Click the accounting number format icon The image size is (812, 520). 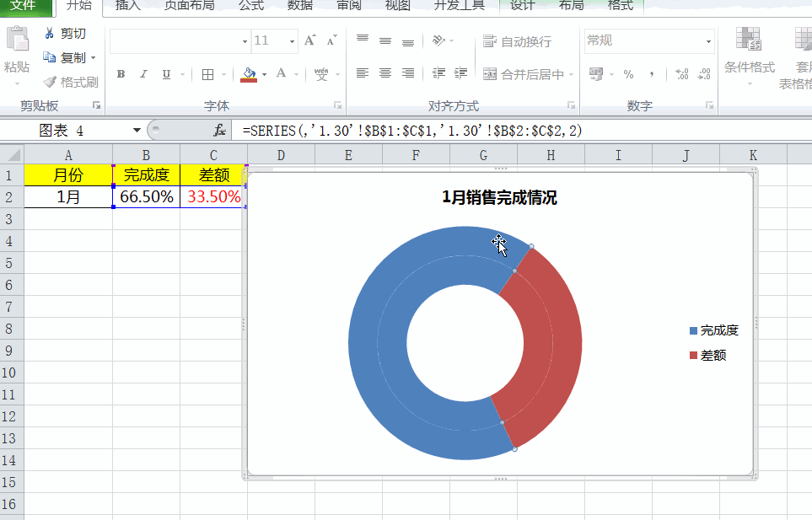pyautogui.click(x=596, y=74)
